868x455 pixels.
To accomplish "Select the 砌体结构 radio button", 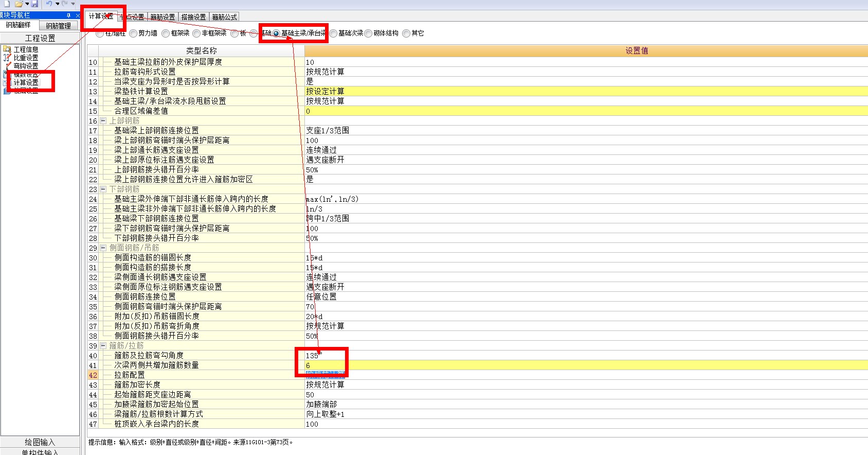I will pyautogui.click(x=368, y=33).
